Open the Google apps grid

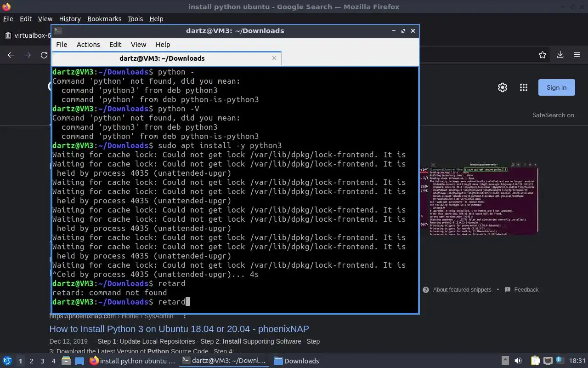pyautogui.click(x=524, y=87)
